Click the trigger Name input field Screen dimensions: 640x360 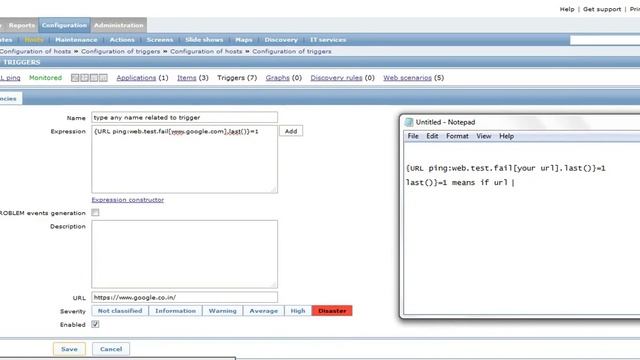point(184,117)
